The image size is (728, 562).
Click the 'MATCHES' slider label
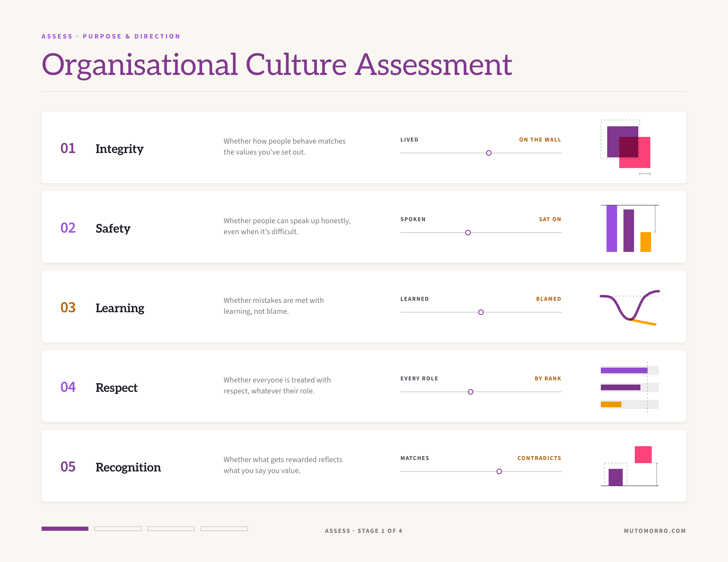click(x=415, y=458)
